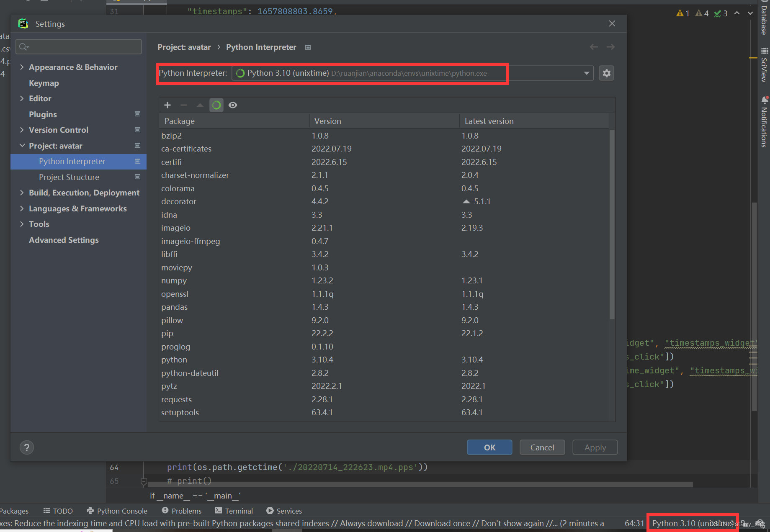The width and height of the screenshot is (770, 532).
Task: Click the settings search field
Action: 78,46
